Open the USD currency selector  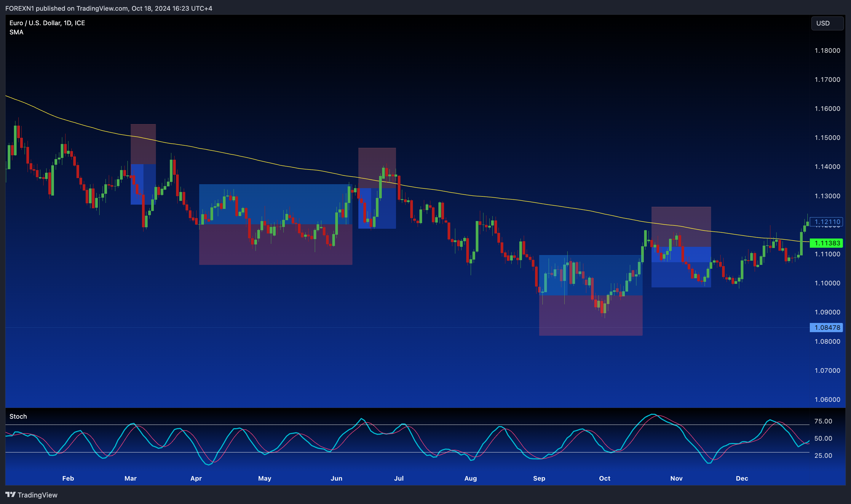tap(827, 23)
